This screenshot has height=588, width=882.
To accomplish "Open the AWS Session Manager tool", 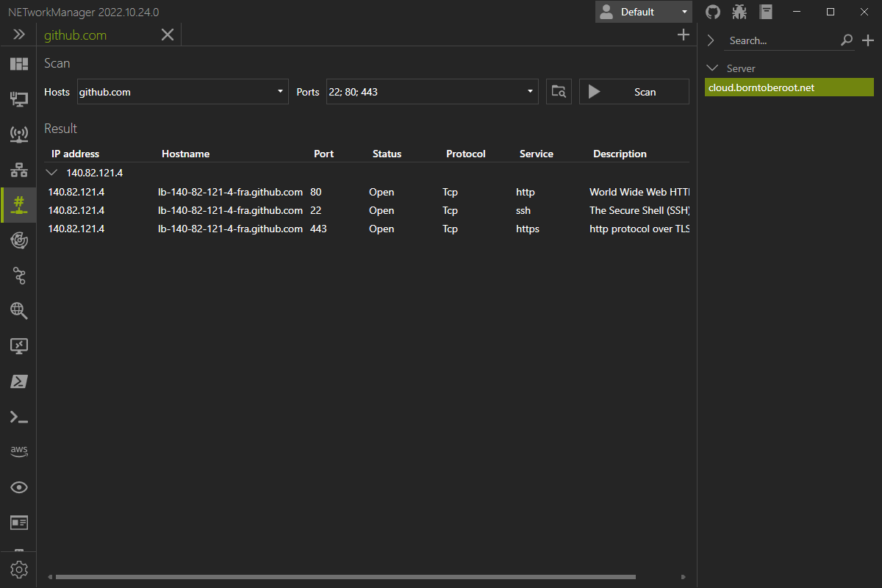I will tap(18, 451).
